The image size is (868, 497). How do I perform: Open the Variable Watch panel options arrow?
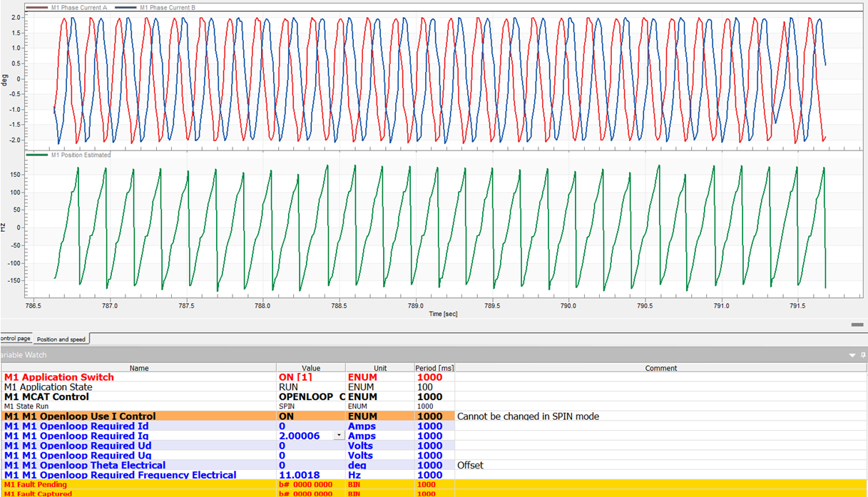[852, 355]
